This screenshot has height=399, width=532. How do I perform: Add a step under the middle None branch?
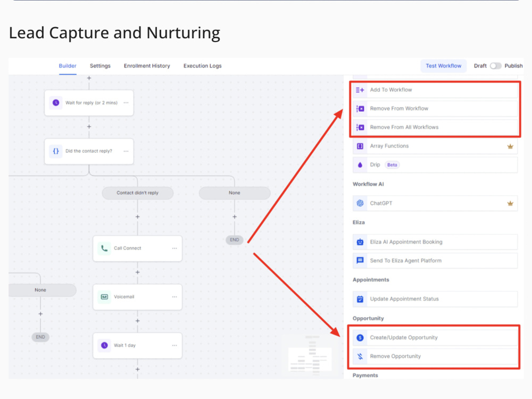(x=235, y=217)
